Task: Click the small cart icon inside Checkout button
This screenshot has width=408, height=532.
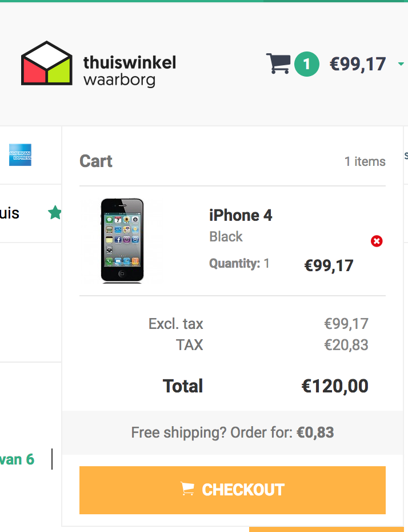Action: point(187,489)
